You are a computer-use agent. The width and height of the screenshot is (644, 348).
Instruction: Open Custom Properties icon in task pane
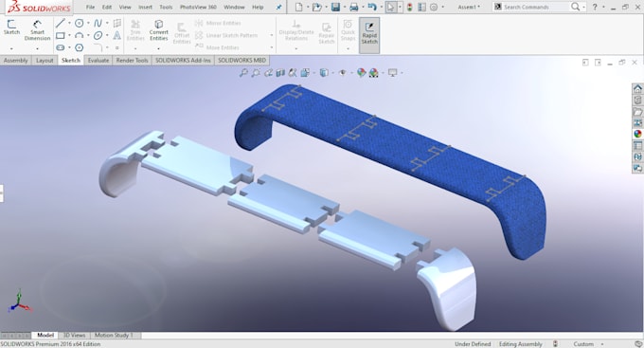637,146
